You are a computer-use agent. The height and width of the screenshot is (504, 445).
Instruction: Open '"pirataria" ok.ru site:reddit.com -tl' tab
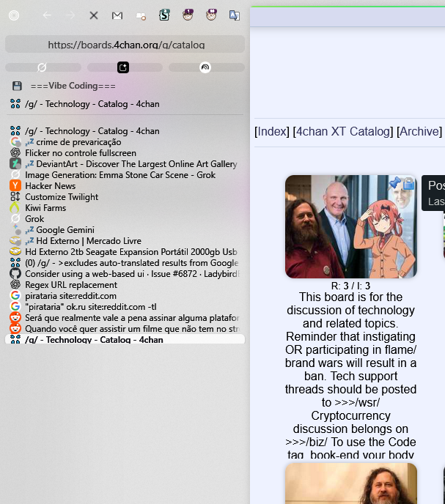click(125, 307)
